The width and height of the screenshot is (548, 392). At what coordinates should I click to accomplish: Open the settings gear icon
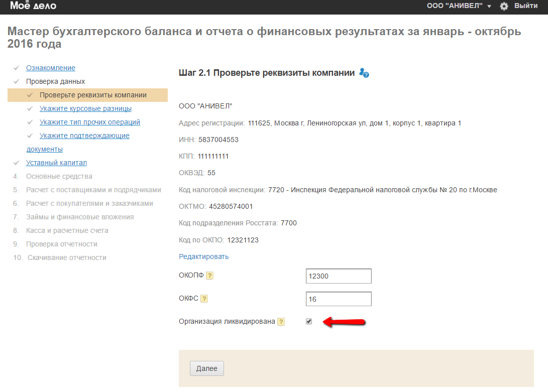(504, 6)
